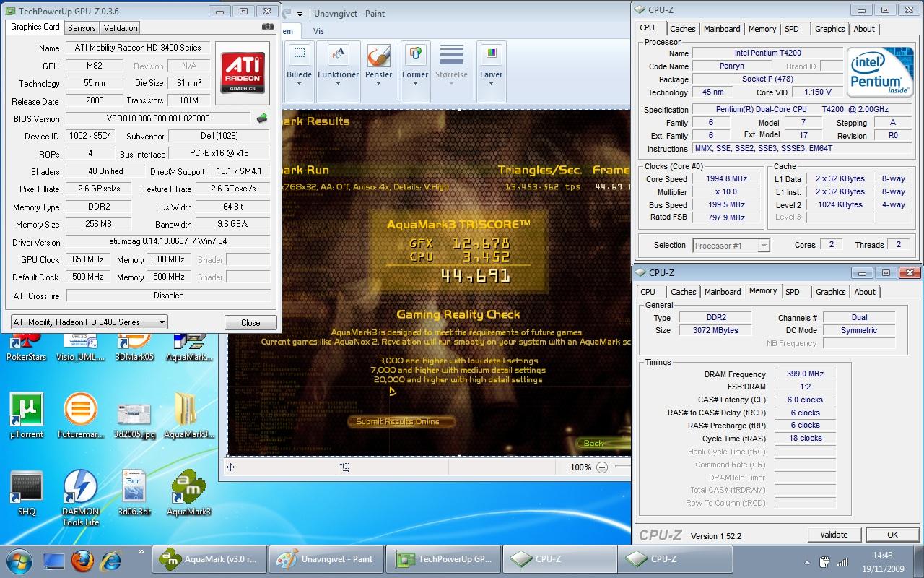Open the Processor #1 selection combo box

(731, 246)
